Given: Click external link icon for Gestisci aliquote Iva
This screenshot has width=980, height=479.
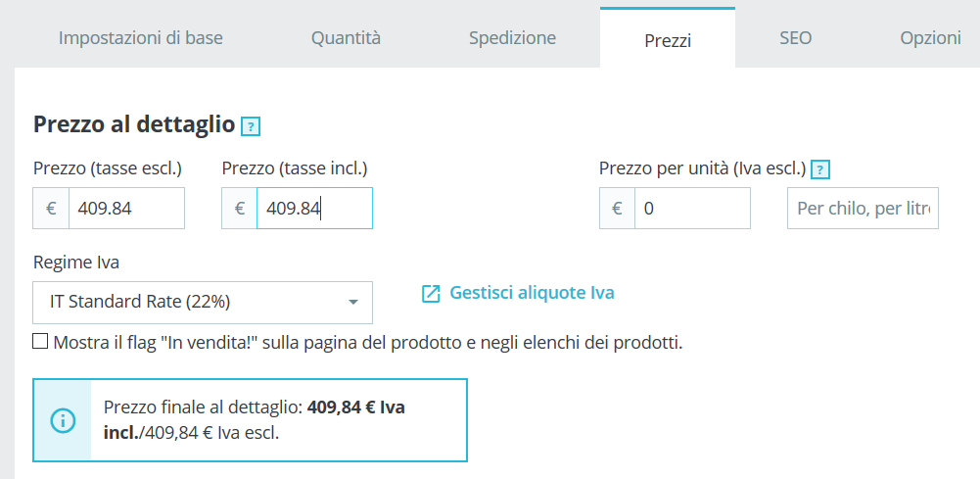Looking at the screenshot, I should pyautogui.click(x=431, y=293).
